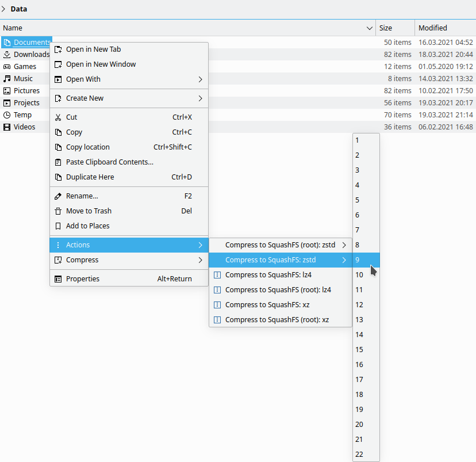Select Duplicate Here menu entry
Image resolution: width=476 pixels, height=462 pixels.
pyautogui.click(x=129, y=177)
